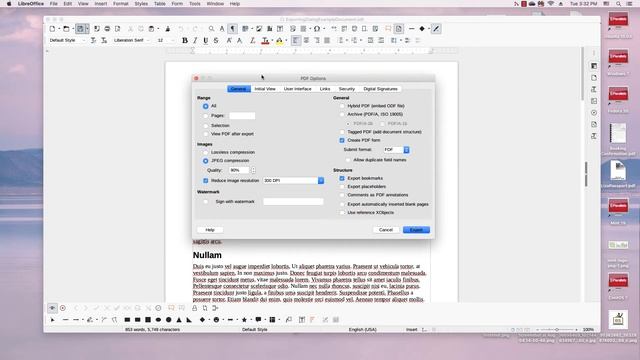The height and width of the screenshot is (360, 640).
Task: Expand the highlighting color dropdown arrow
Action: click(x=286, y=40)
